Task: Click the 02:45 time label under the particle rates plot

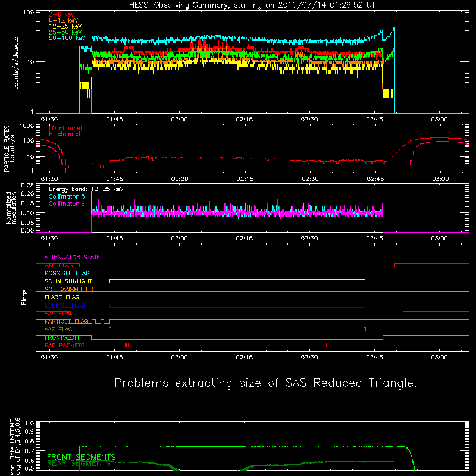Action: tap(375, 179)
